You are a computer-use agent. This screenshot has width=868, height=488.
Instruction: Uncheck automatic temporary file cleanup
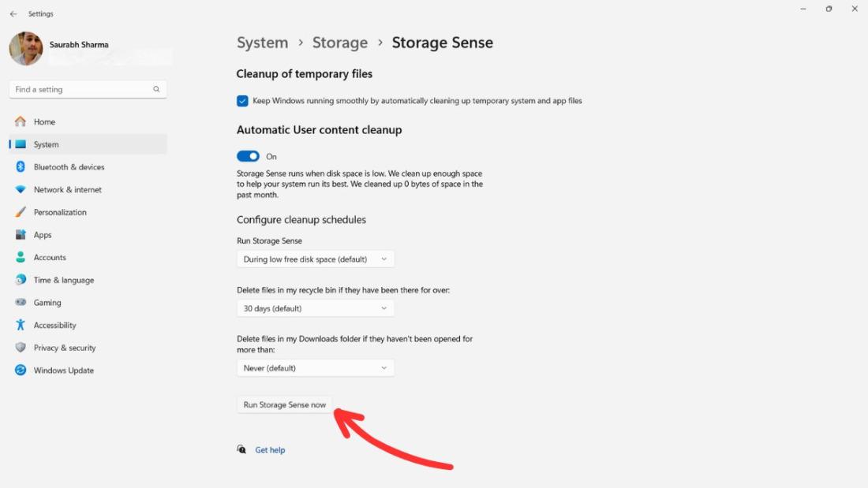pos(242,101)
